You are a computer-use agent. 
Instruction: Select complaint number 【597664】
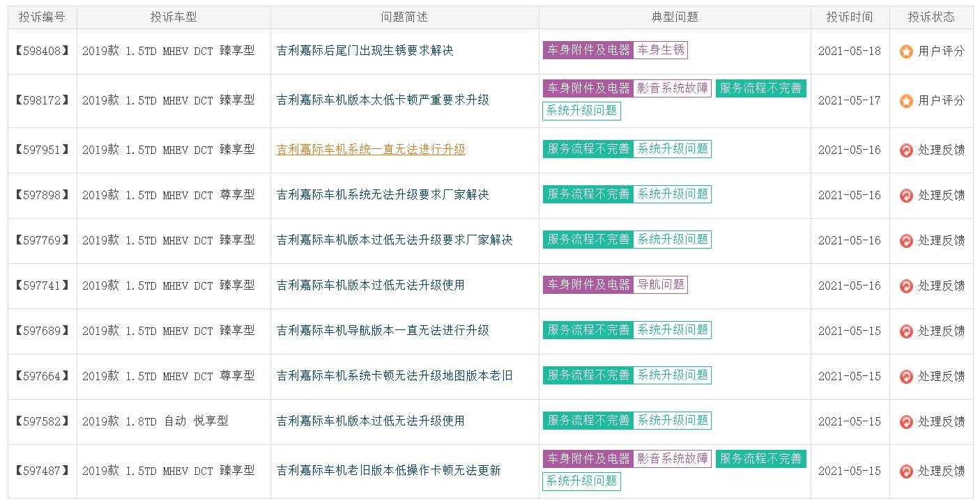coord(42,377)
